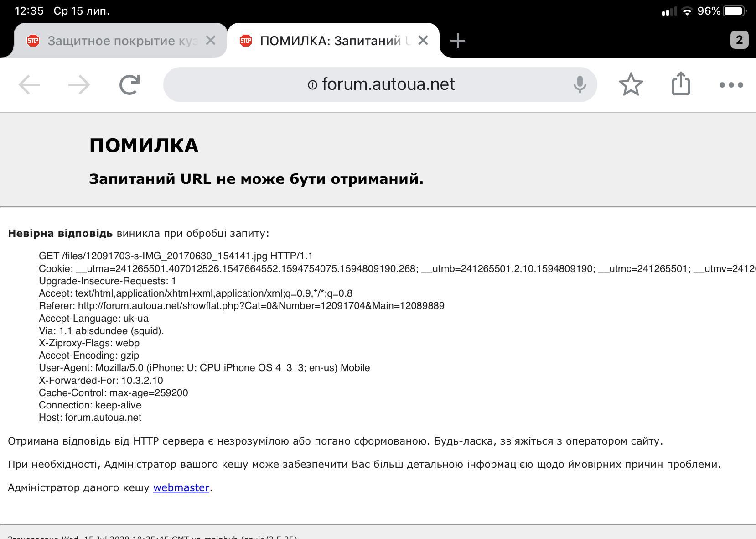Close the ПОМИЛКА tab
Screen dimensions: 756x539
pos(423,41)
